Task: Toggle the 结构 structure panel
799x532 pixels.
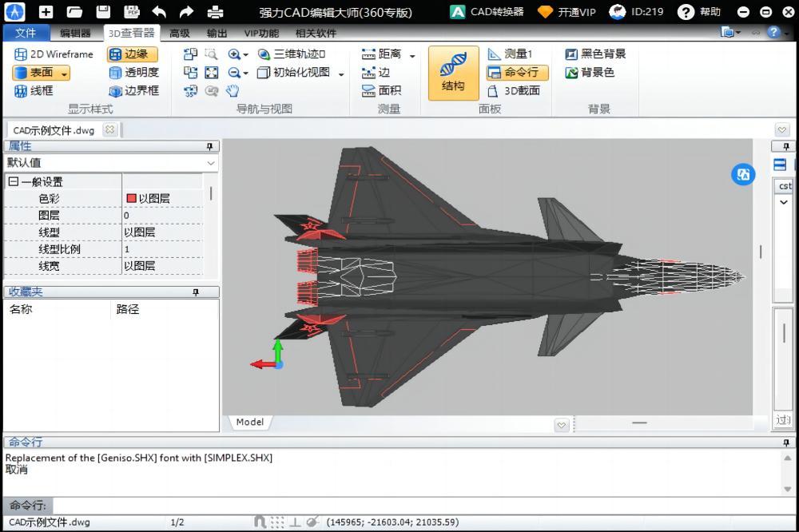Action: 453,73
